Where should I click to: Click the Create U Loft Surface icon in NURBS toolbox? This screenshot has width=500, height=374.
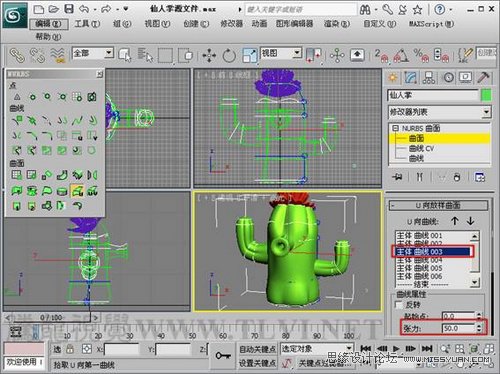(x=77, y=191)
